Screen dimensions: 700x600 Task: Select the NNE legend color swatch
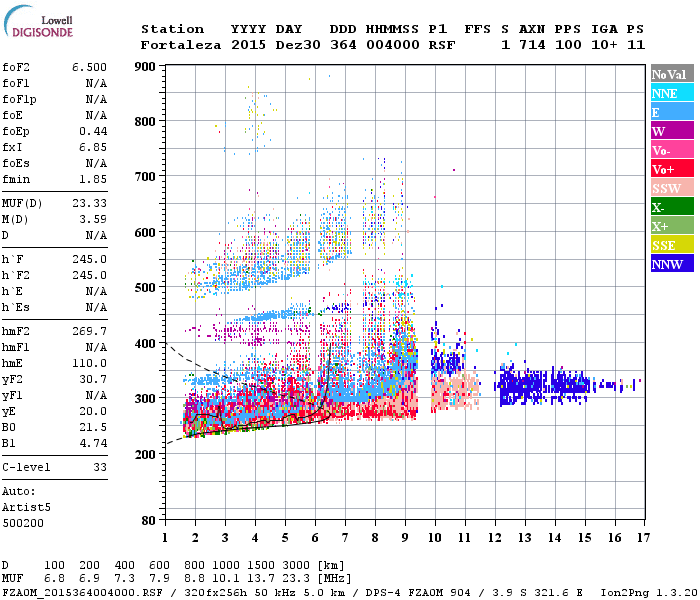click(x=672, y=93)
